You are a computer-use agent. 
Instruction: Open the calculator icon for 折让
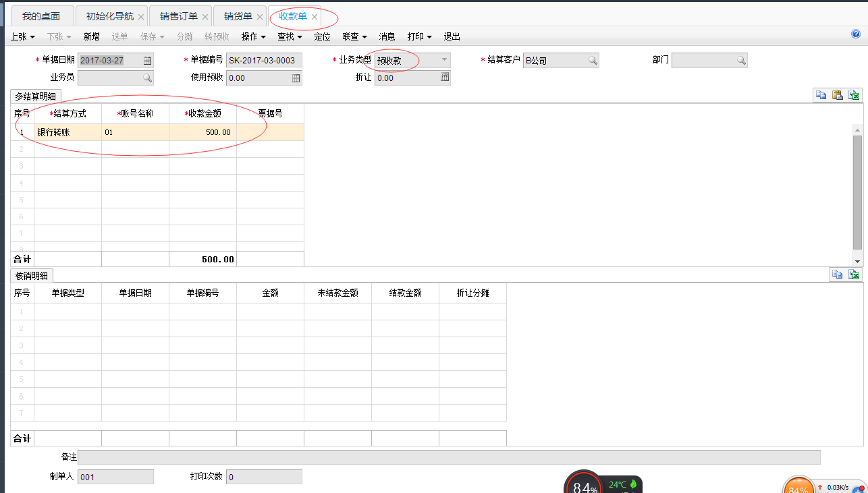click(444, 78)
